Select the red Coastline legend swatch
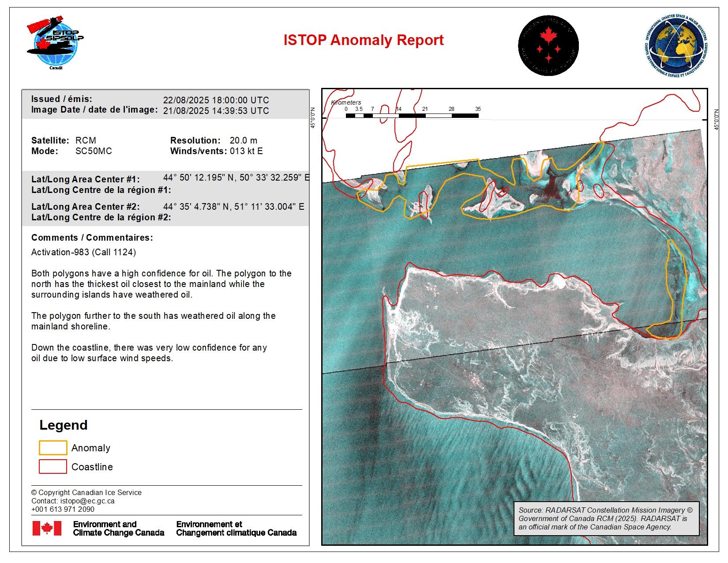Screen dimensions: 728x563 53,467
